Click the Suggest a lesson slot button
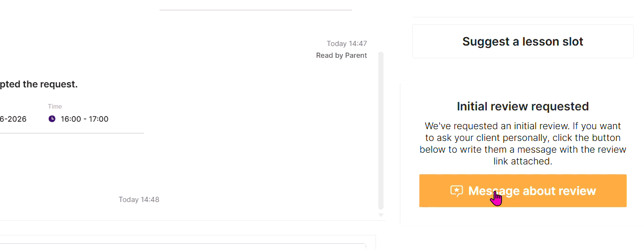The width and height of the screenshot is (644, 249). click(x=522, y=41)
